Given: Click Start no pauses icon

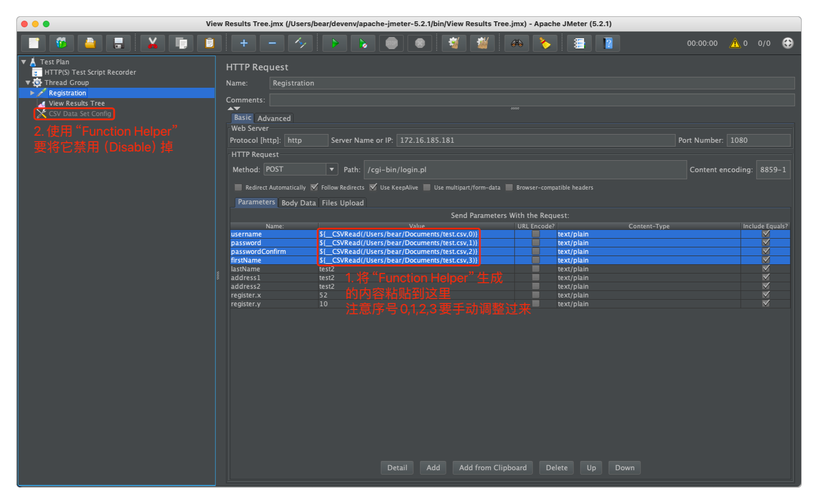Looking at the screenshot, I should tap(363, 43).
